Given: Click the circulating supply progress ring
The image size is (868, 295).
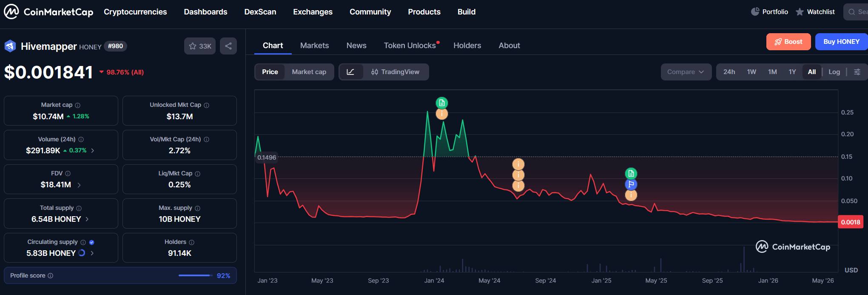Looking at the screenshot, I should 82,253.
